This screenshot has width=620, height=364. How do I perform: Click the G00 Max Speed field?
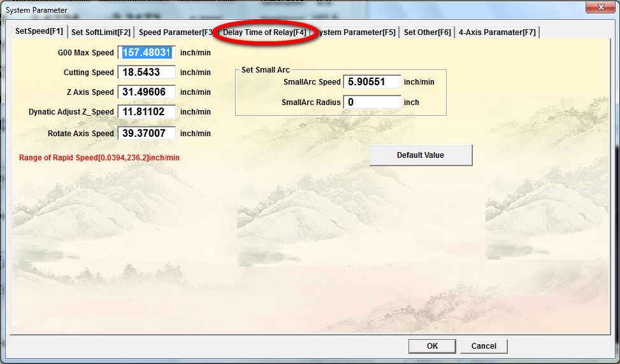pos(147,53)
